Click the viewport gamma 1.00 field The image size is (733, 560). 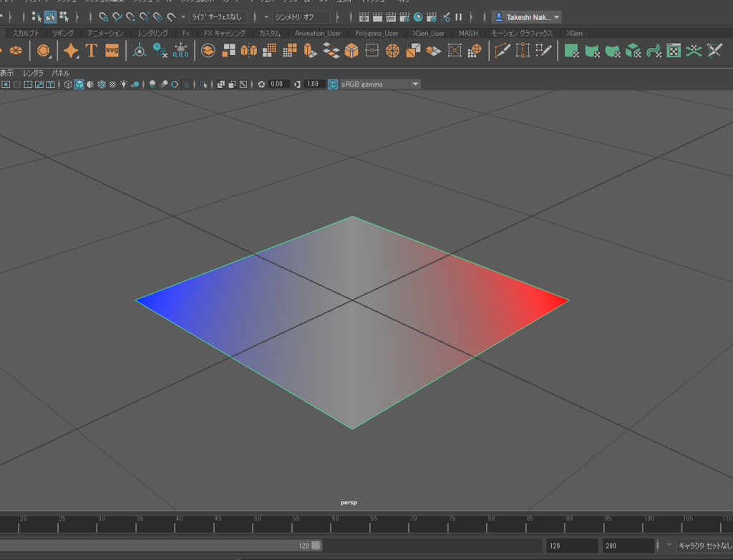point(315,84)
